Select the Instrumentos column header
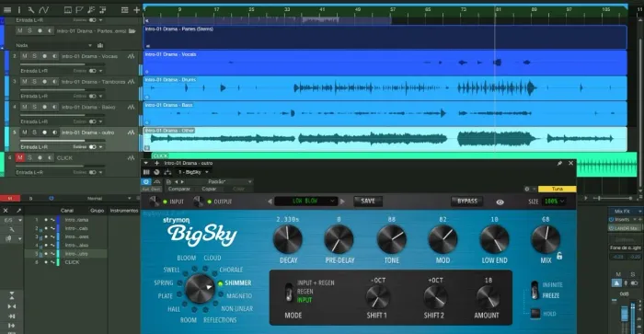644x334 pixels. pyautogui.click(x=124, y=211)
